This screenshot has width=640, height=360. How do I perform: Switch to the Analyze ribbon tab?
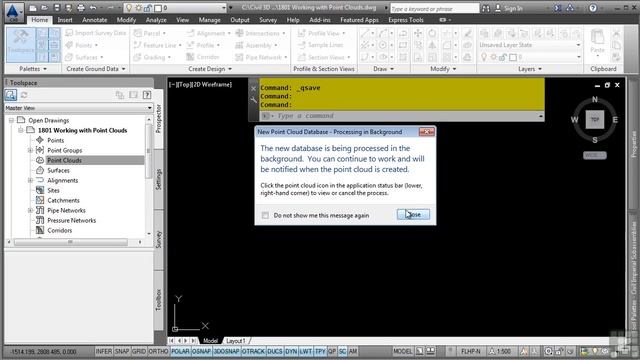pyautogui.click(x=156, y=20)
